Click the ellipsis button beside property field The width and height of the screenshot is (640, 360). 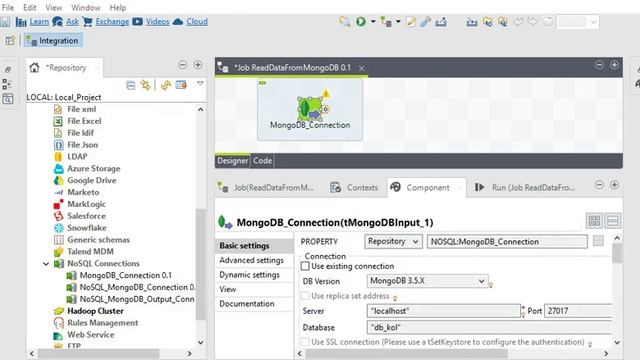(x=598, y=241)
